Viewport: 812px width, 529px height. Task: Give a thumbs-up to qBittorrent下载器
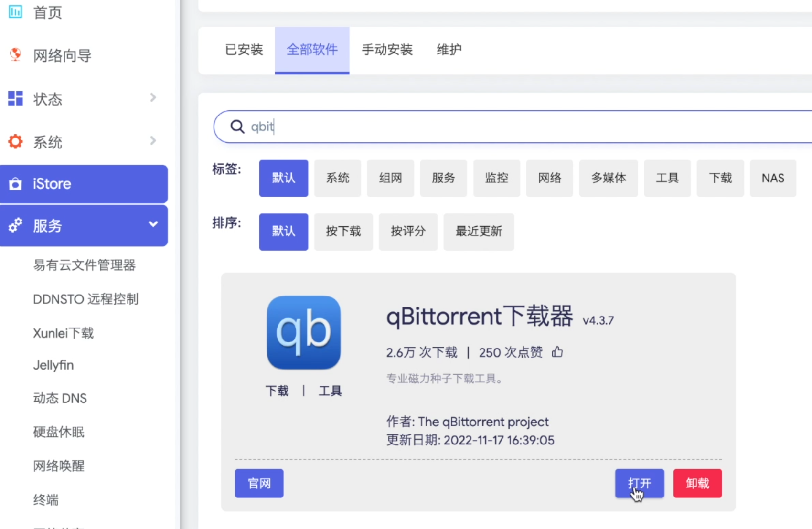point(557,352)
